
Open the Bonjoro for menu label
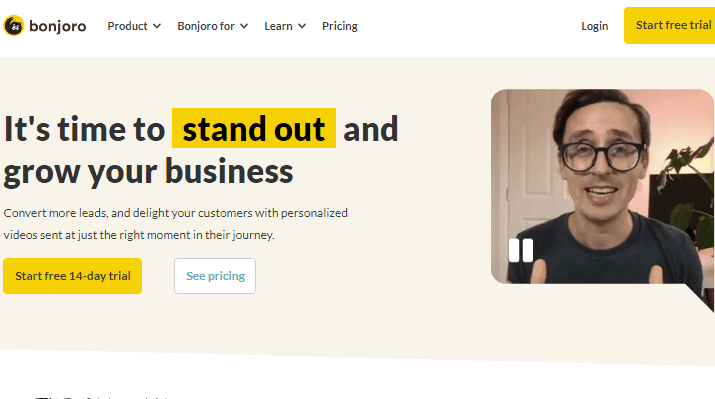206,26
